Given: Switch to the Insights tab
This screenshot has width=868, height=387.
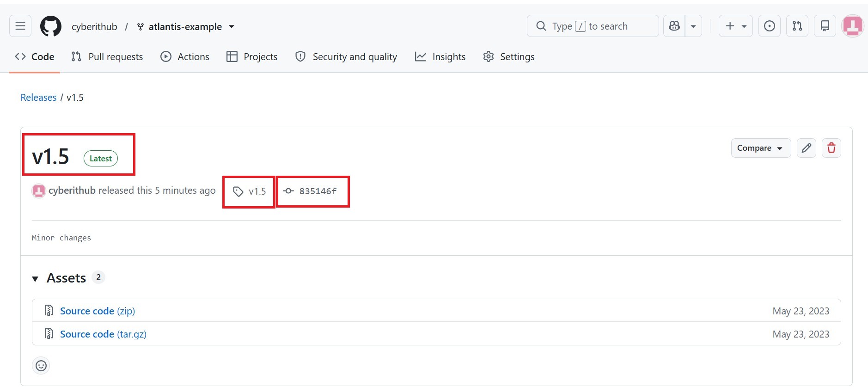Looking at the screenshot, I should pos(440,56).
